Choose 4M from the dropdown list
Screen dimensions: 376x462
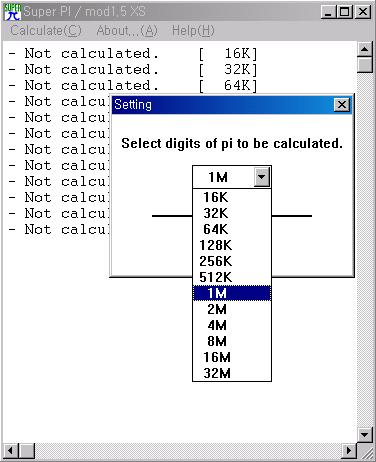(232, 325)
